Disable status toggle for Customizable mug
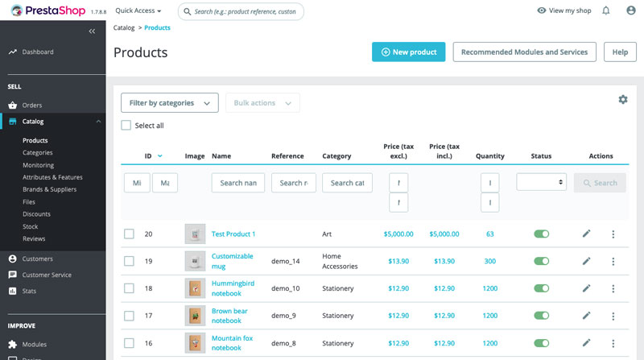 [x=541, y=261]
